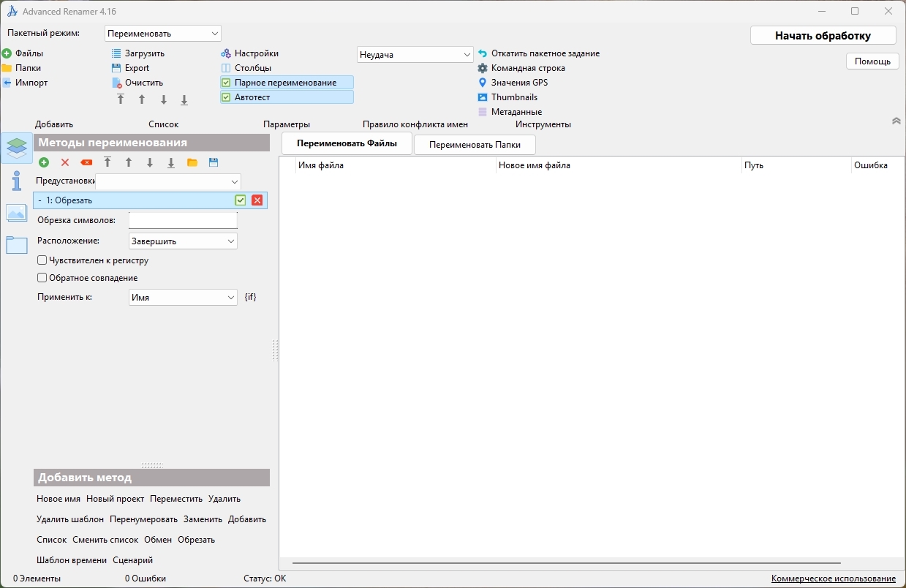
Task: Remove Обрезать method with red close box
Action: point(257,200)
